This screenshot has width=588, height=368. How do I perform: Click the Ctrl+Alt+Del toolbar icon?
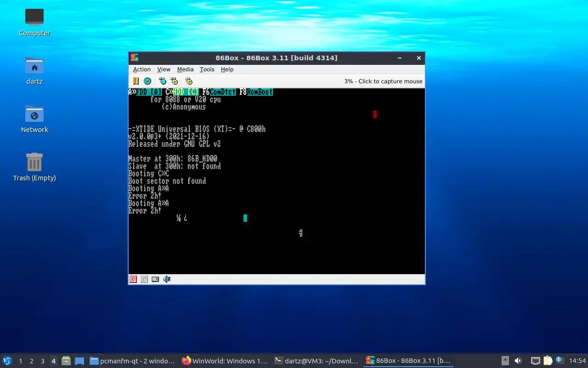coord(163,81)
